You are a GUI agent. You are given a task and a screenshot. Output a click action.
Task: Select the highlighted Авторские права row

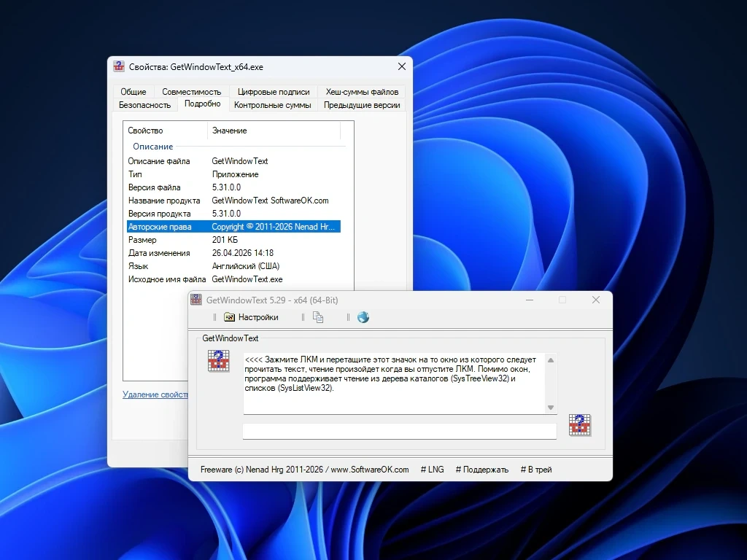233,227
